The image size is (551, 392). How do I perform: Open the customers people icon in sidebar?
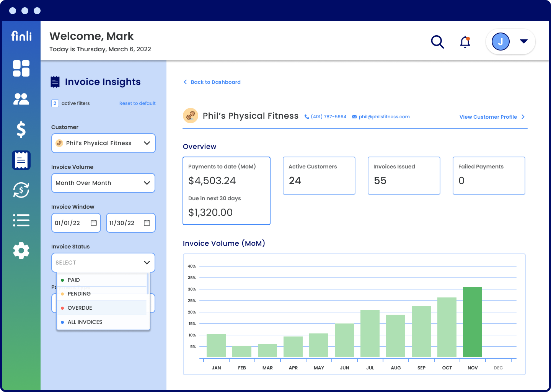[21, 99]
